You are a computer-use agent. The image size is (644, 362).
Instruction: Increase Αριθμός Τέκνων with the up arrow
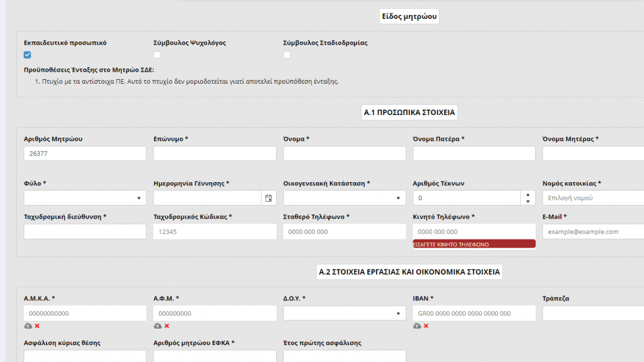[x=528, y=195]
